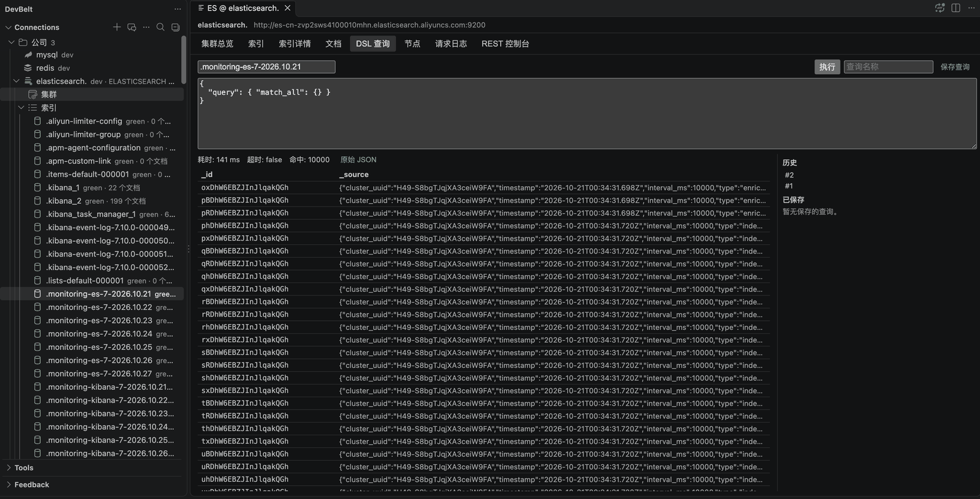980x499 pixels.
Task: Click 保存查询 to save the query
Action: [955, 67]
